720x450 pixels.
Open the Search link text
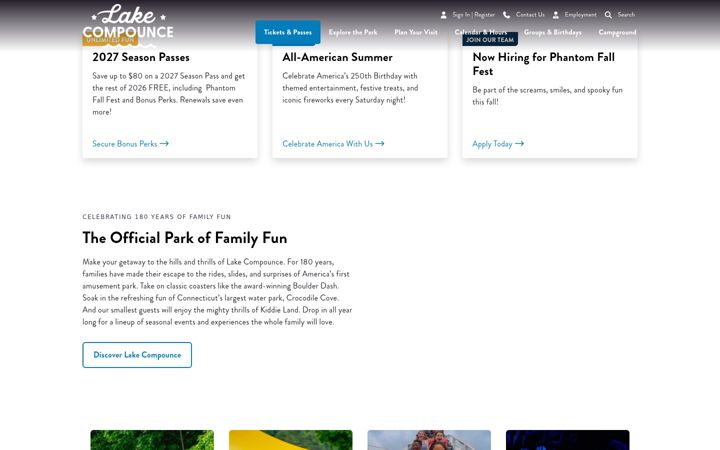point(626,15)
